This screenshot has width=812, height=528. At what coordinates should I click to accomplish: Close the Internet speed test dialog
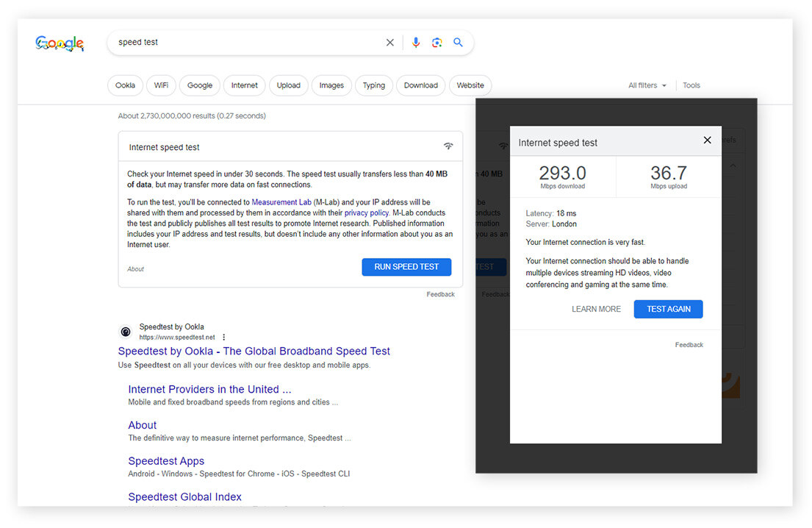coord(707,140)
